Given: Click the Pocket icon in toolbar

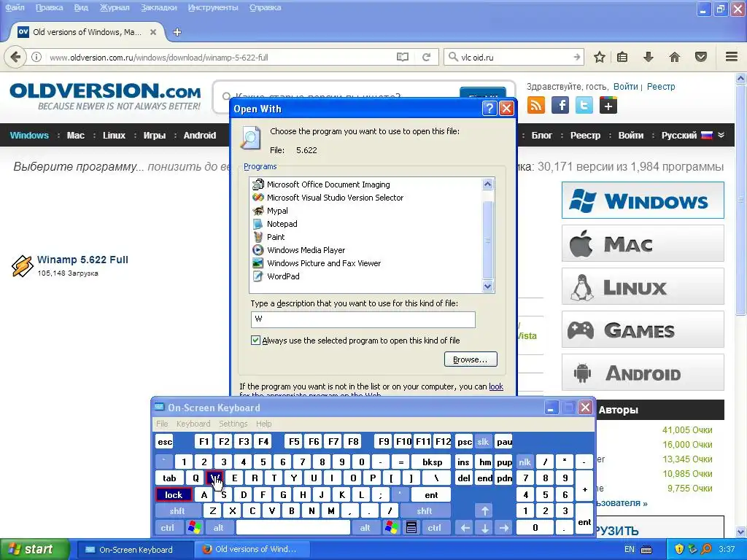Looking at the screenshot, I should pyautogui.click(x=701, y=57).
